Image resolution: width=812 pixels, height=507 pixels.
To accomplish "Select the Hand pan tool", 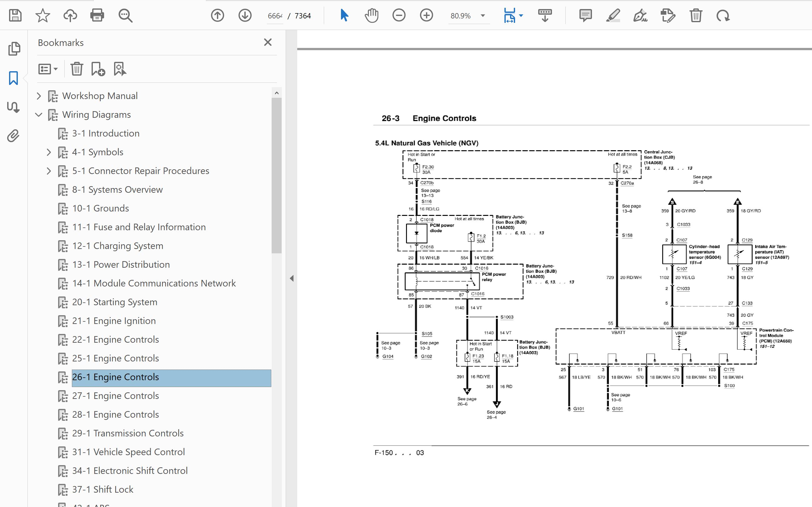I will [371, 15].
